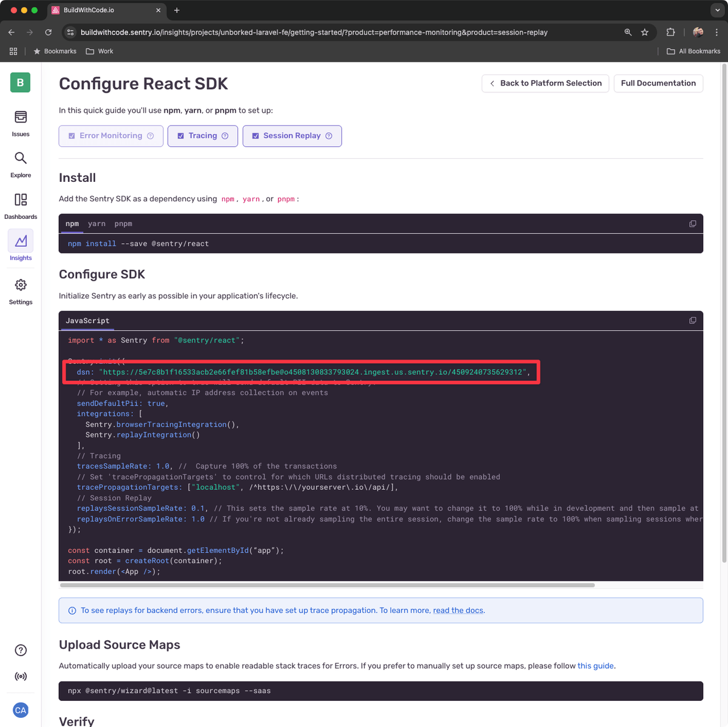
Task: Click the page vertical scrollbar
Action: click(x=724, y=312)
